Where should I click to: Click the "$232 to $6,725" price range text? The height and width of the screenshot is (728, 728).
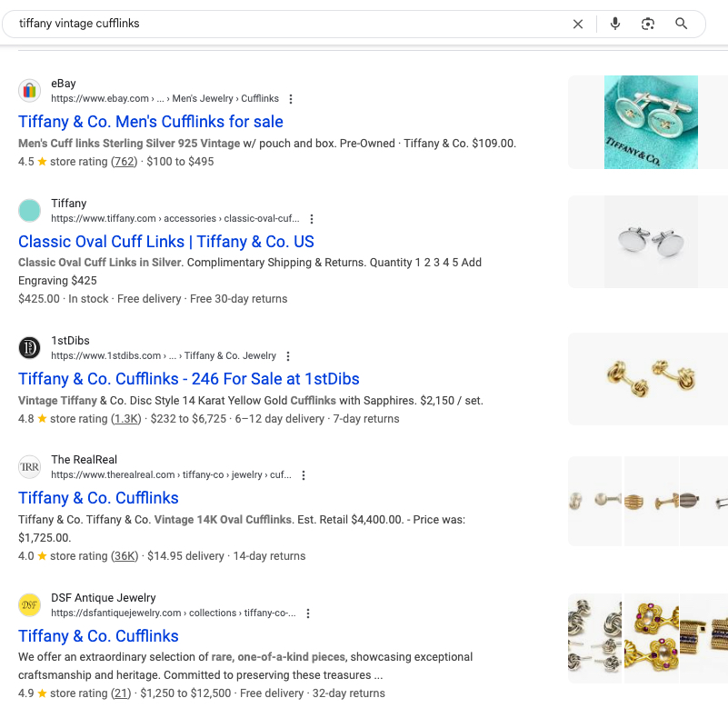(188, 419)
